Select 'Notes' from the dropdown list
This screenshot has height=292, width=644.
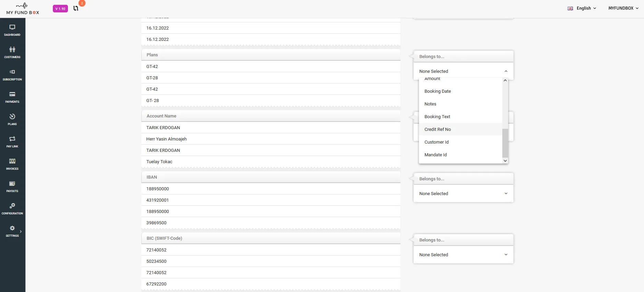coord(461,104)
